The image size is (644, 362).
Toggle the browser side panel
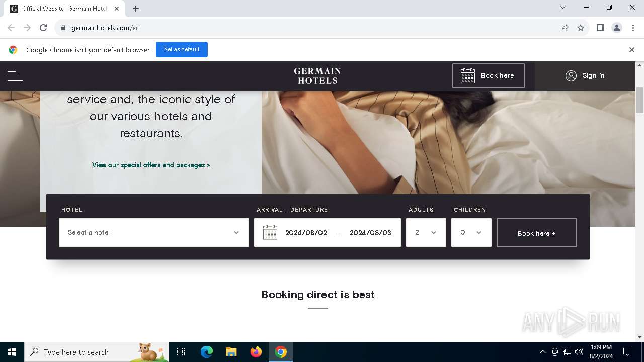[601, 28]
